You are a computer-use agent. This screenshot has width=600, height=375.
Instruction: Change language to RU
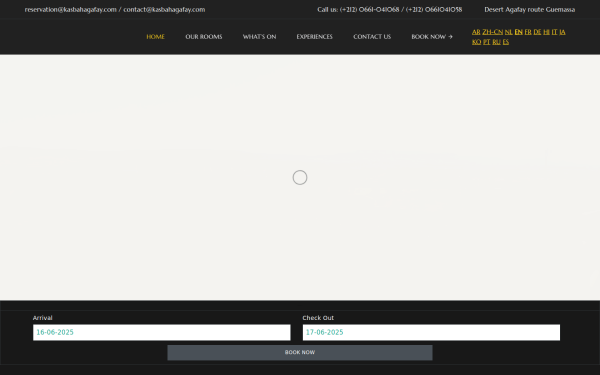click(496, 42)
